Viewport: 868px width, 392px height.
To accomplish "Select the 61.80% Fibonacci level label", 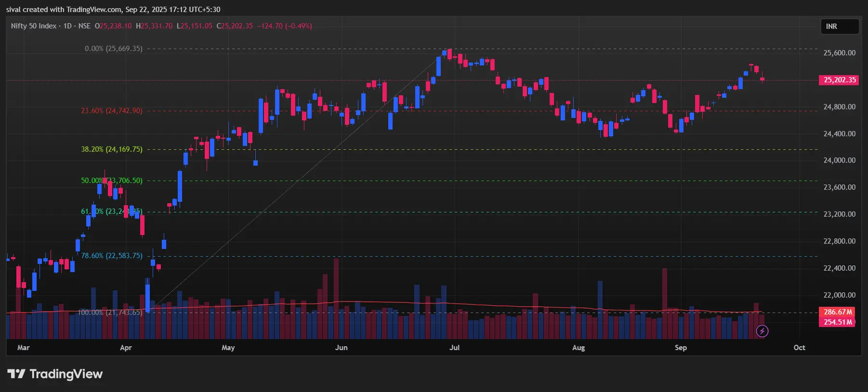I will pos(112,211).
